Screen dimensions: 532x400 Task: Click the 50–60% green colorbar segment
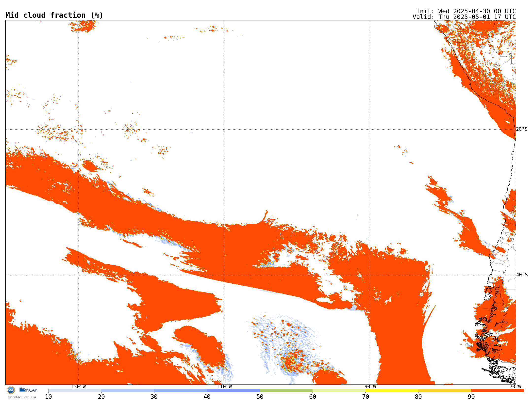coord(286,391)
